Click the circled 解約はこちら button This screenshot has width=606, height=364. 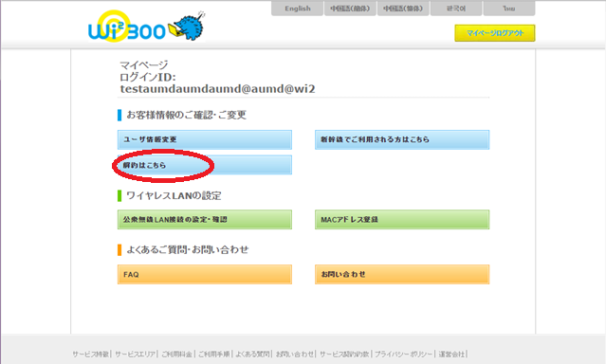pos(205,165)
